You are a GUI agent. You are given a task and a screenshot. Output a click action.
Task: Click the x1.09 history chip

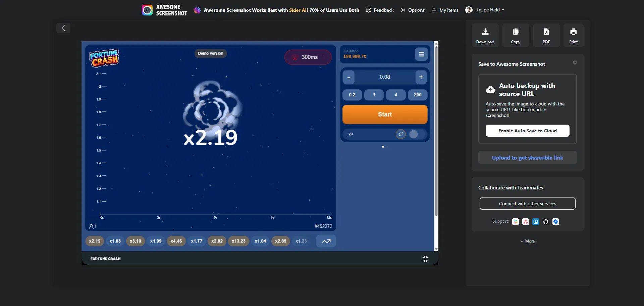(x=156, y=241)
